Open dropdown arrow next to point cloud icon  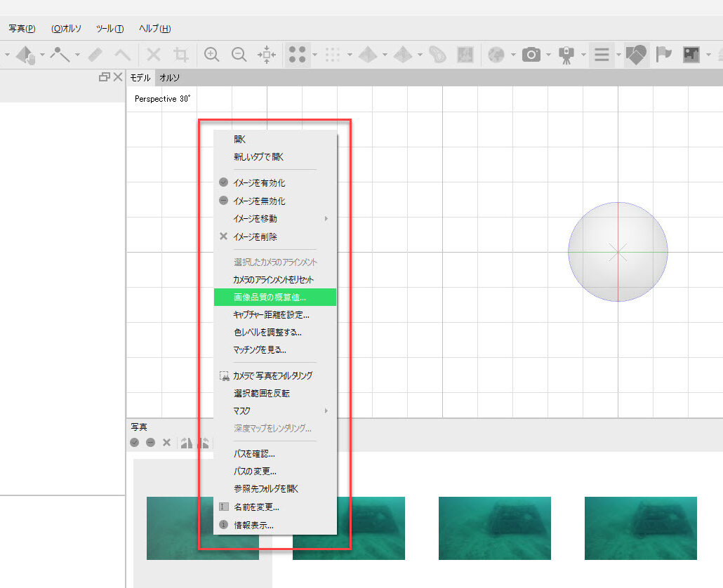[315, 55]
